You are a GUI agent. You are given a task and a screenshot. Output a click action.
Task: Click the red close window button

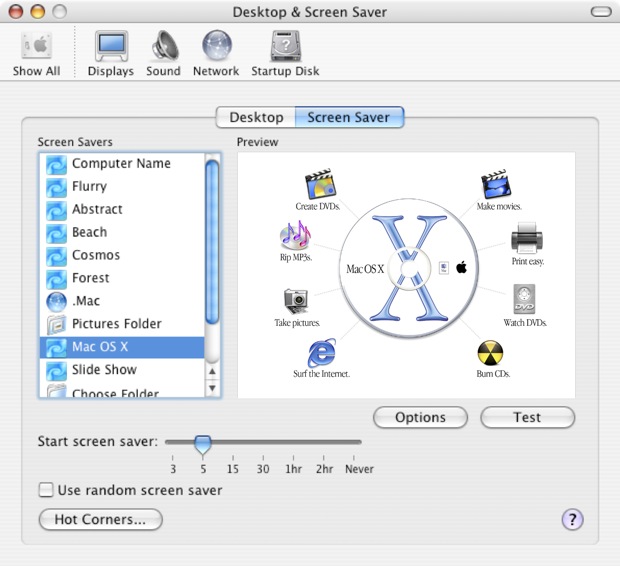16,11
